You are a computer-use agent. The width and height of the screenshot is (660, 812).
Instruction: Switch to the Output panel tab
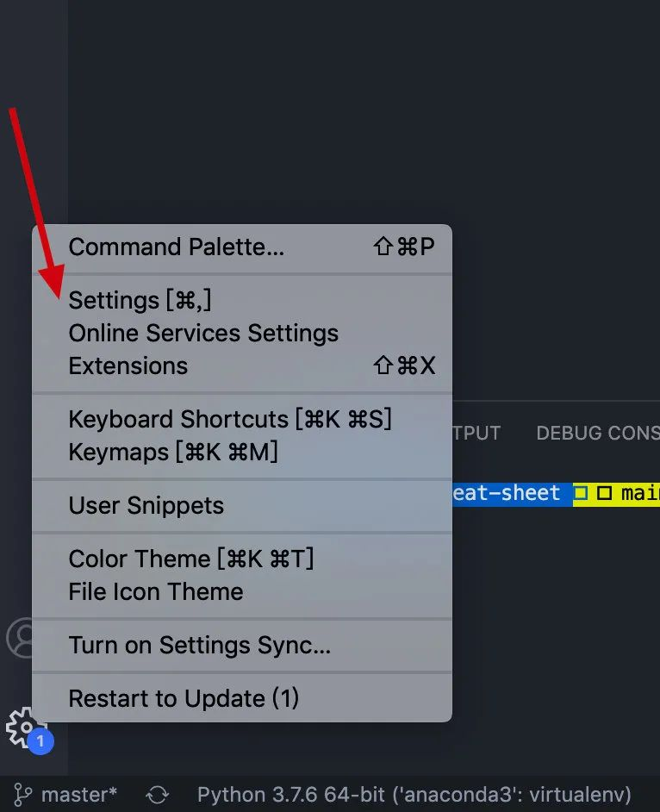(476, 433)
